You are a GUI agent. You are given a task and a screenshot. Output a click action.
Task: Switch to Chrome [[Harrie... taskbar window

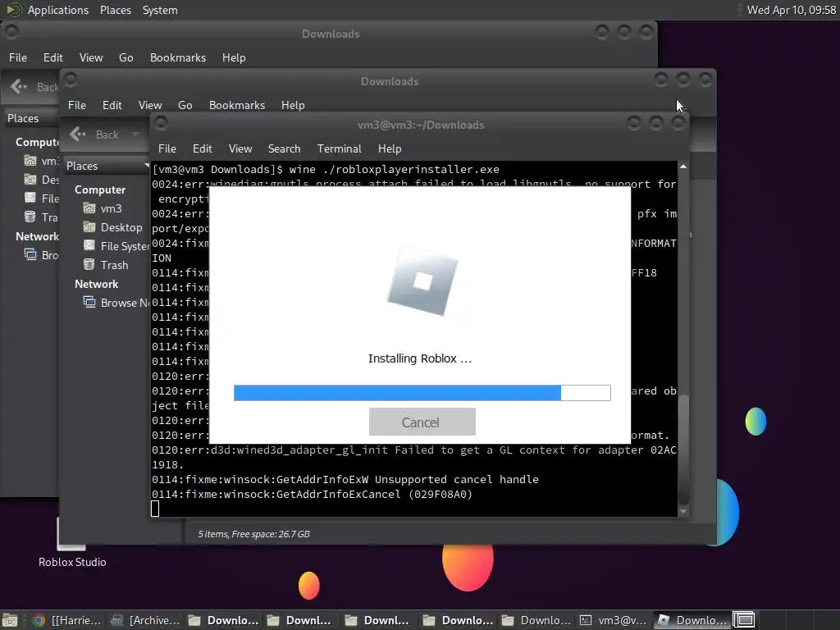point(67,620)
